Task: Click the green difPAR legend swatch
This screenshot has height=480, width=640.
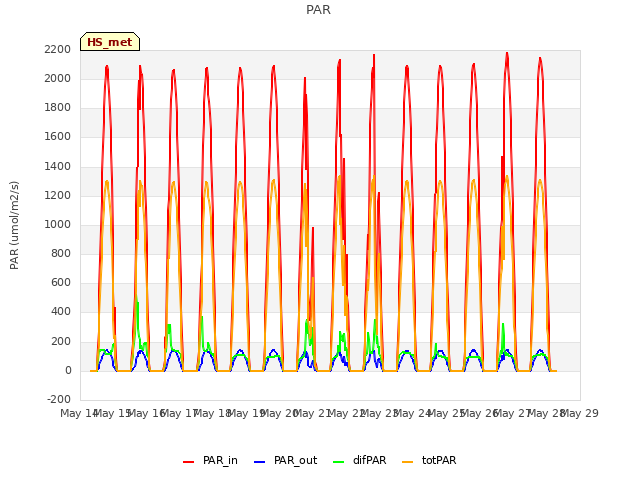Action: (x=339, y=462)
